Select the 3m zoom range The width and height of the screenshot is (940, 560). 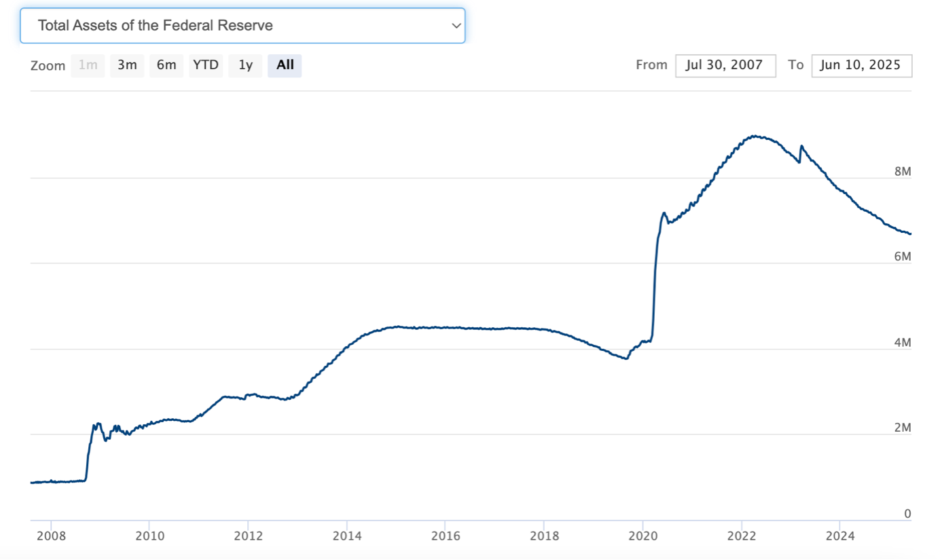click(127, 65)
